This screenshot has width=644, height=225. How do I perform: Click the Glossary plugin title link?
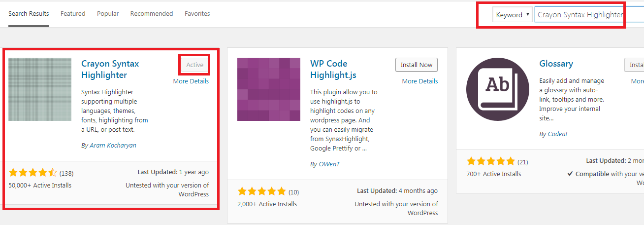pos(556,64)
